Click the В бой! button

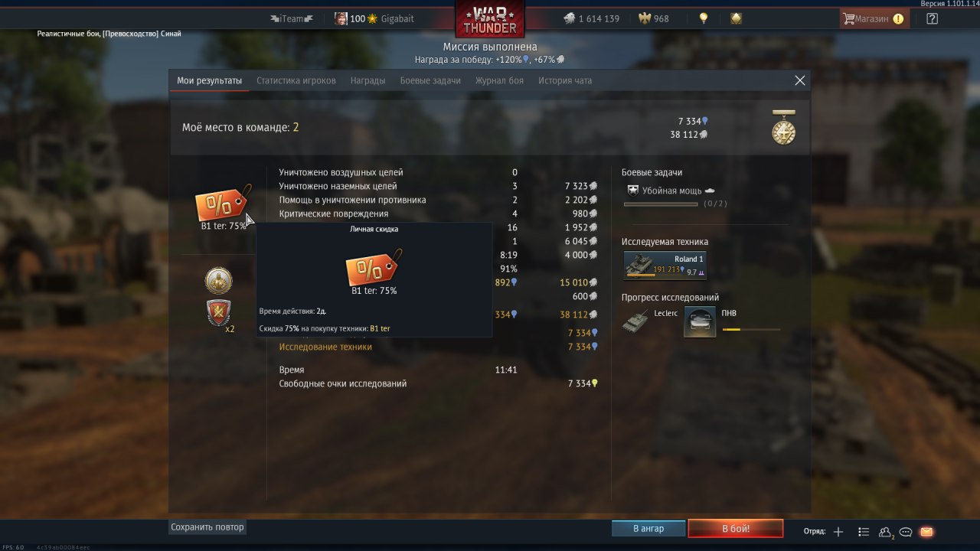coord(736,528)
